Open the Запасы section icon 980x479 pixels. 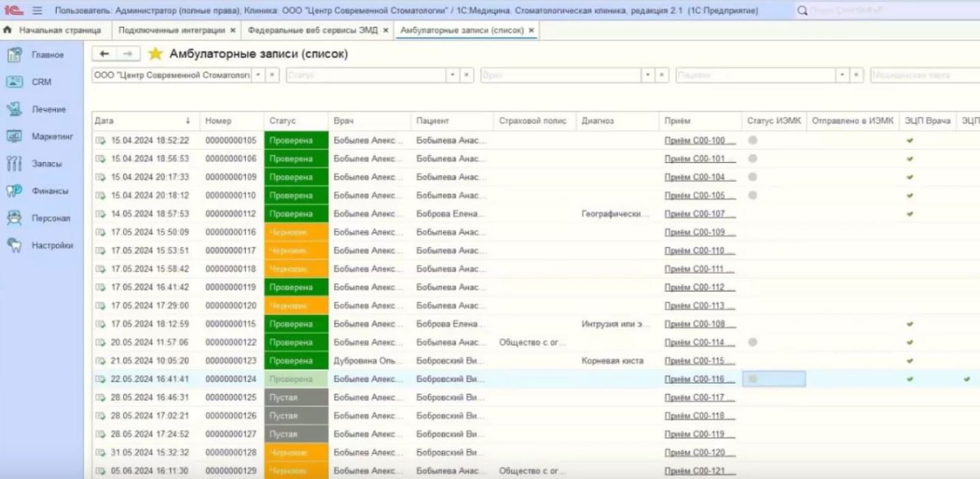pyautogui.click(x=15, y=164)
